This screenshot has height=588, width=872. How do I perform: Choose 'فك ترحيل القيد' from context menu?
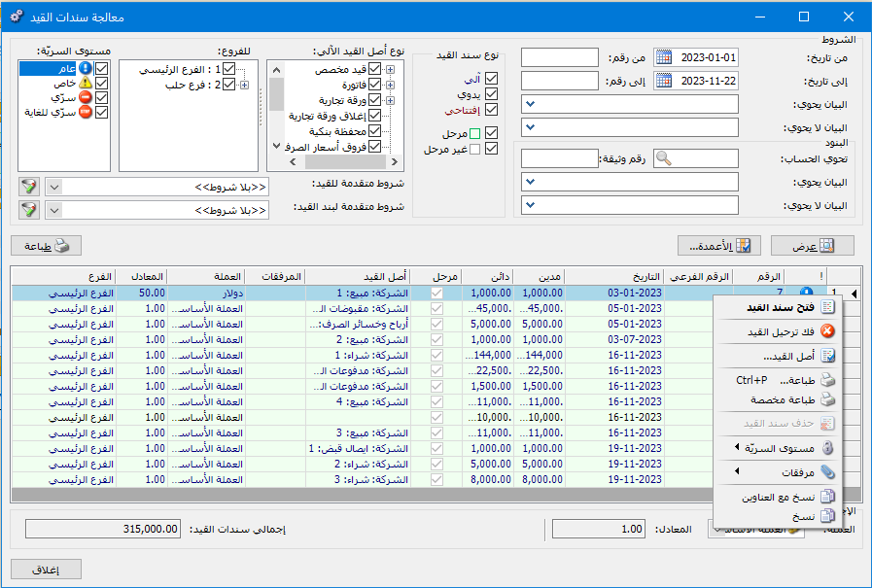778,331
